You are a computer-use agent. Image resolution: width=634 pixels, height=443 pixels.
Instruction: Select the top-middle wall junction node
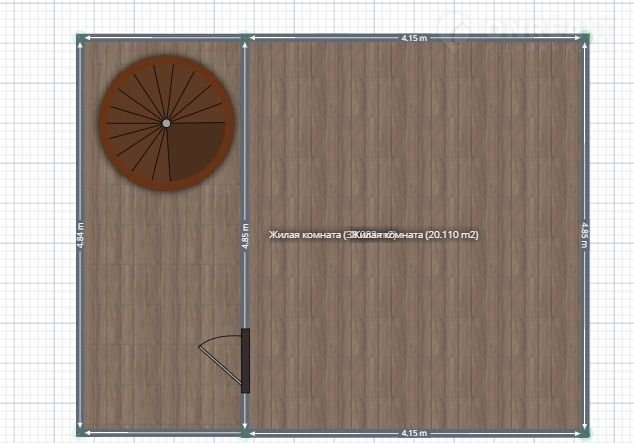click(246, 39)
